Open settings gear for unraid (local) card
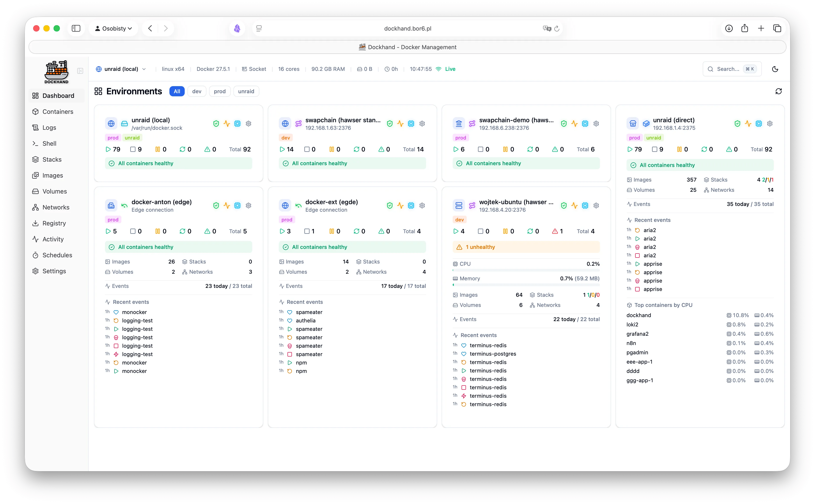 tap(248, 124)
